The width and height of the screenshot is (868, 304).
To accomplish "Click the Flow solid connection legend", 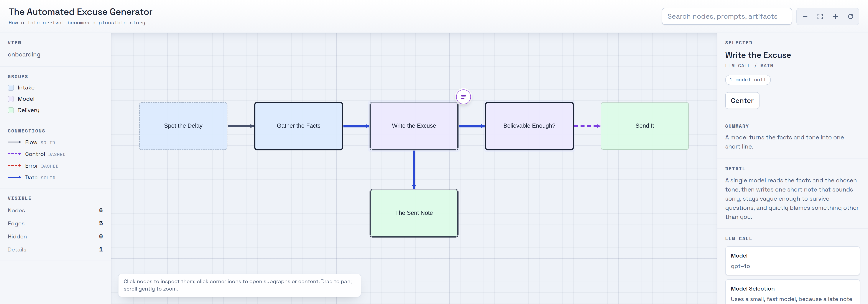I will click(31, 142).
